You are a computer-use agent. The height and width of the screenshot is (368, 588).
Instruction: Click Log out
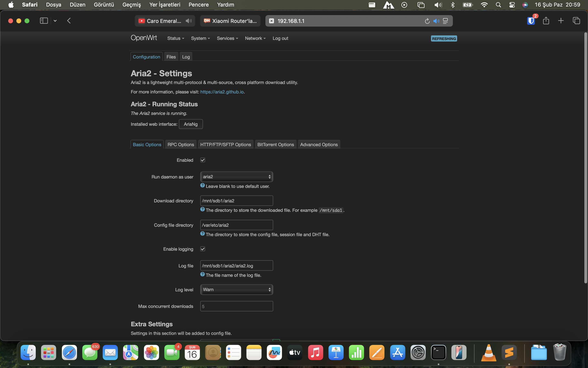280,38
